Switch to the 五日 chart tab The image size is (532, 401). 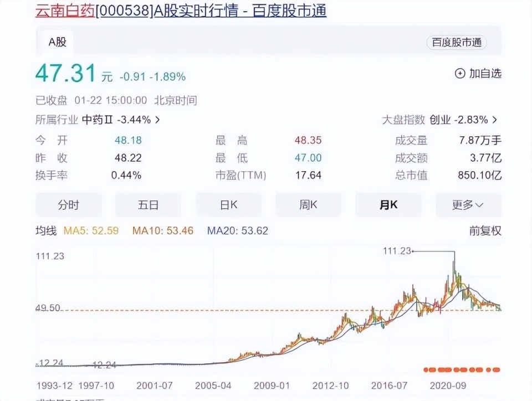149,205
